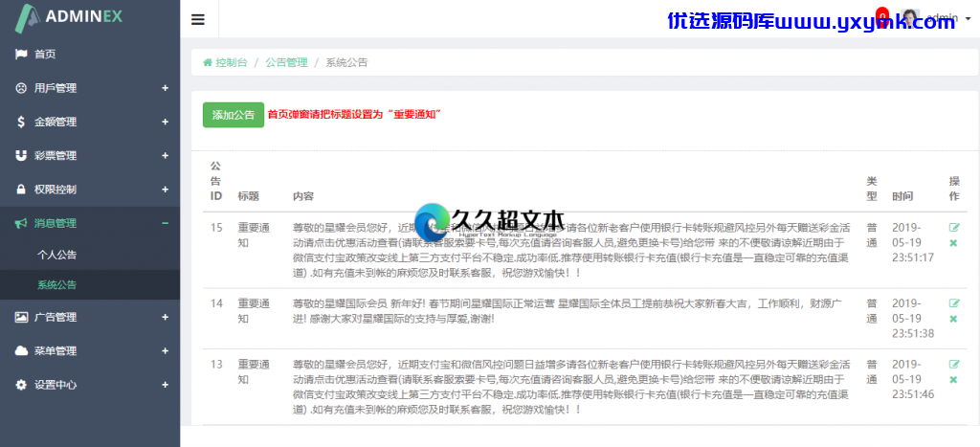Collapse 消息管理 with its minus sign
Image resolution: width=980 pixels, height=447 pixels.
165,223
